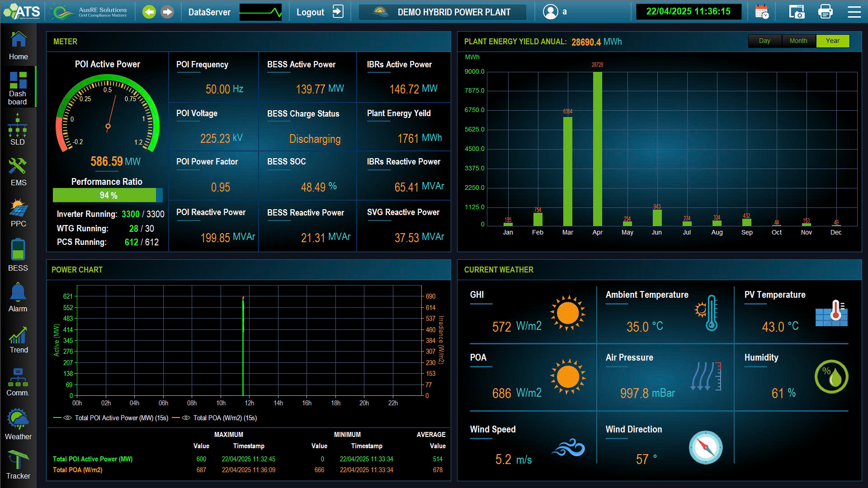Click the POI Frequency 50.00 Hz value
The image size is (868, 488).
[x=224, y=89]
